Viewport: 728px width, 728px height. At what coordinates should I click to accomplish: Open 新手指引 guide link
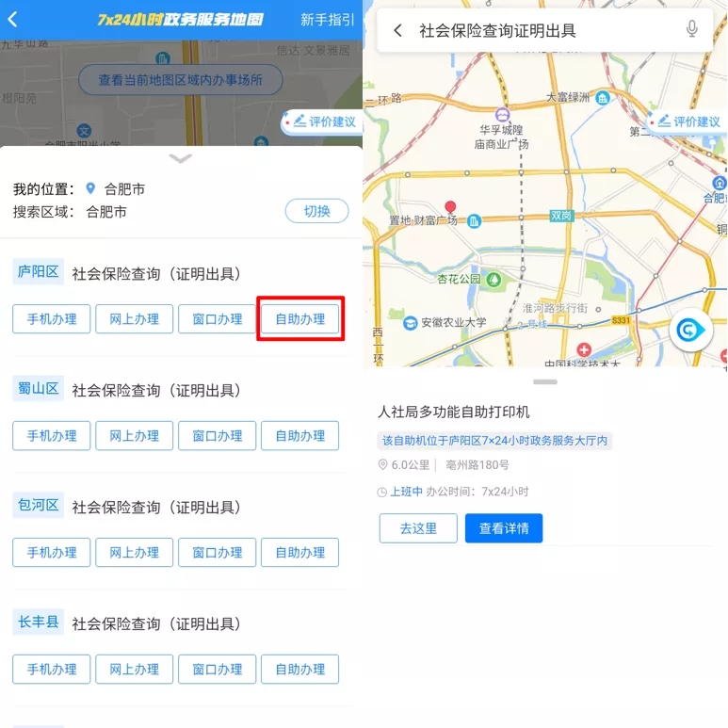[328, 20]
